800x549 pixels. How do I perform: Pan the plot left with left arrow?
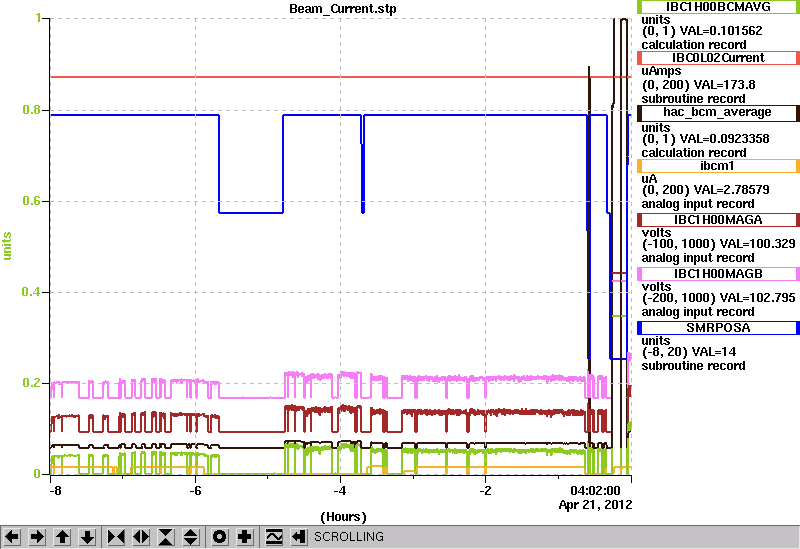12,537
